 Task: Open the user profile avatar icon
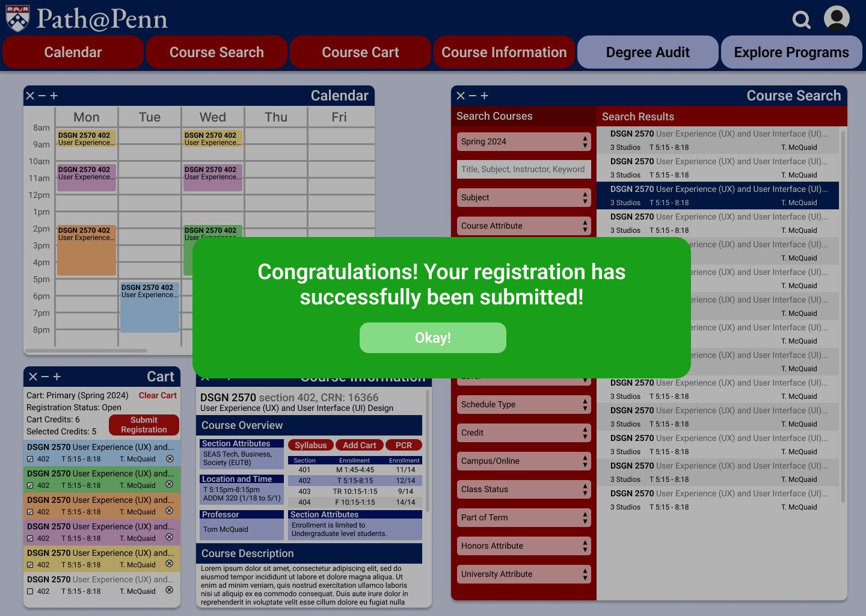(x=837, y=19)
